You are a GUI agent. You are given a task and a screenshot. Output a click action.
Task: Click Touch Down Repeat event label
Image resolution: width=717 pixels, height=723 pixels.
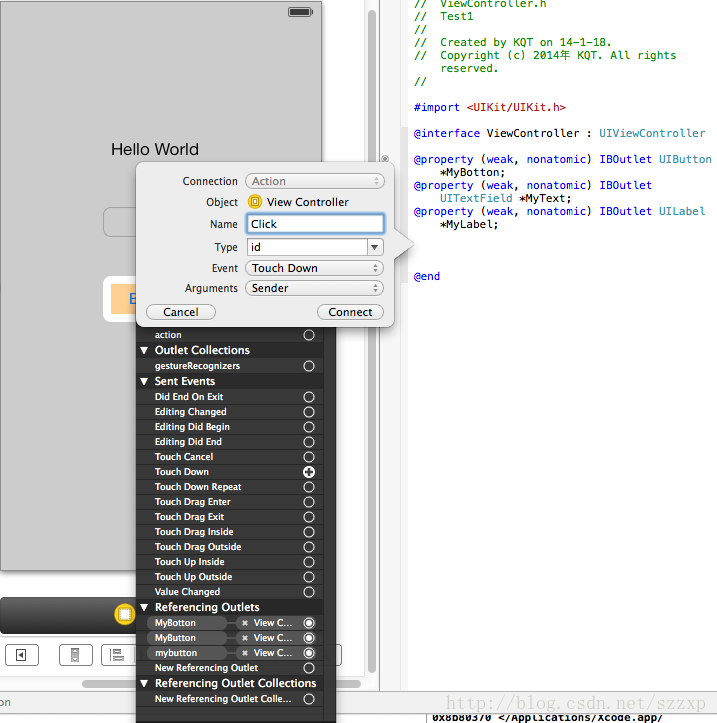pyautogui.click(x=198, y=487)
